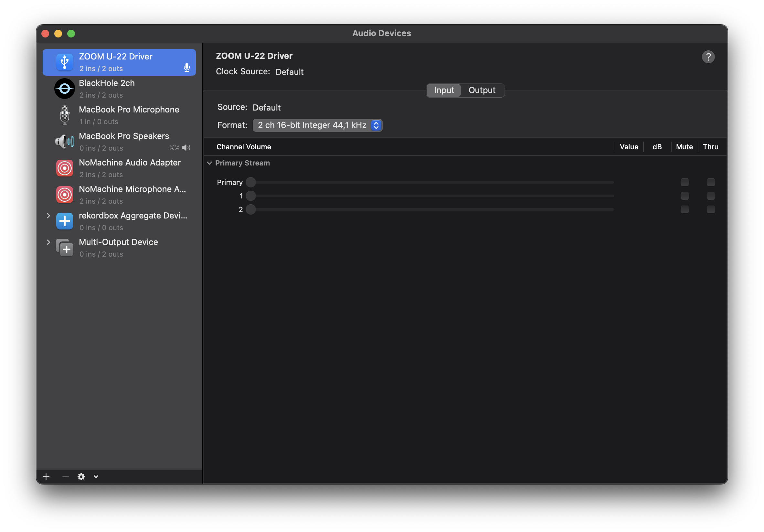764x532 pixels.
Task: Click the default input microphone indicator icon
Action: [x=187, y=68]
